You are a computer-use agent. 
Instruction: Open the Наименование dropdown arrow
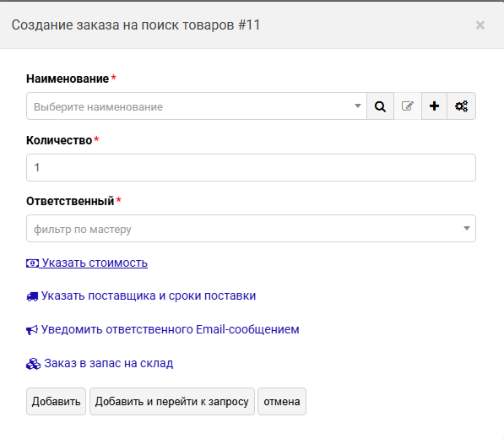tap(357, 106)
